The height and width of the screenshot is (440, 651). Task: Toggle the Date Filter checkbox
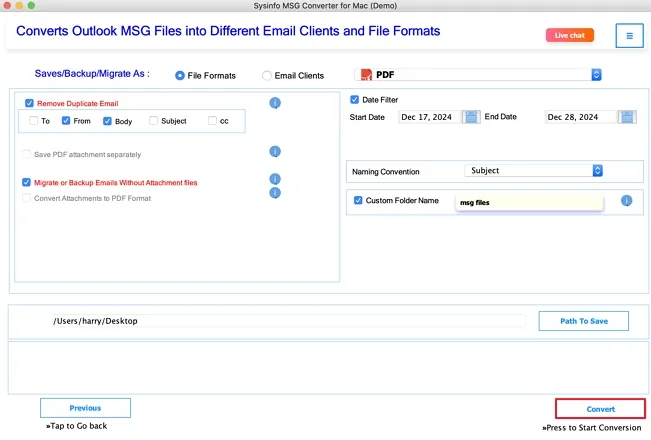354,100
